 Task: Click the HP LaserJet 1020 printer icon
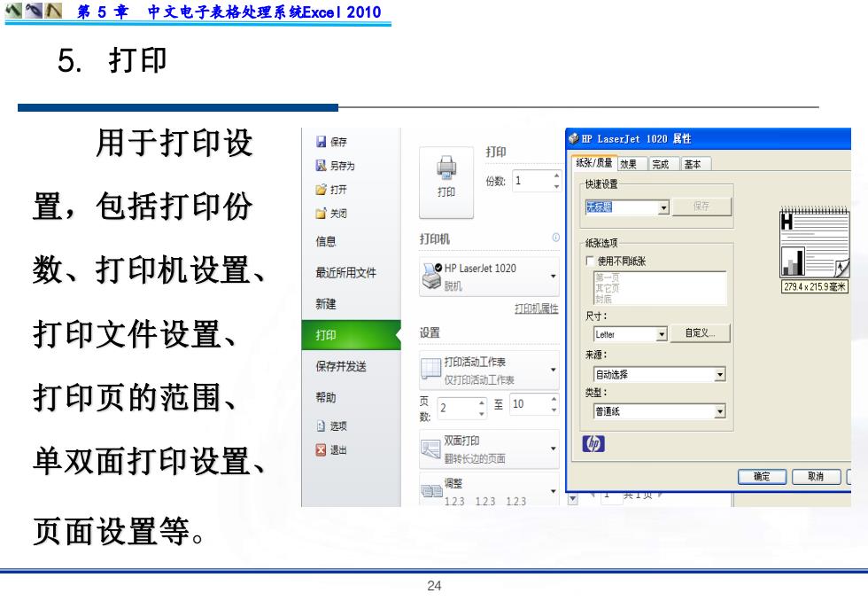pyautogui.click(x=431, y=276)
